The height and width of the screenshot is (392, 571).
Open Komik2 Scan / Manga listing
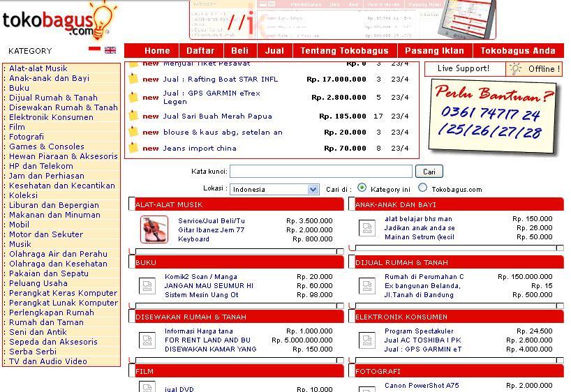[200, 277]
